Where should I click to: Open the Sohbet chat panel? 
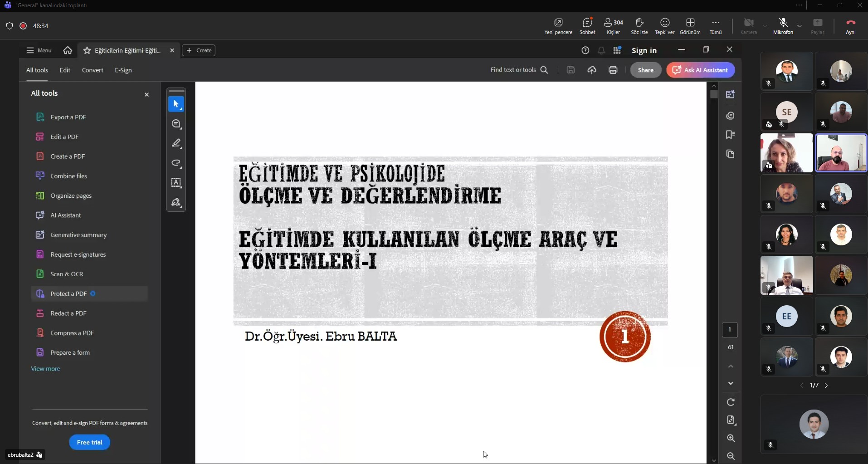click(x=587, y=26)
